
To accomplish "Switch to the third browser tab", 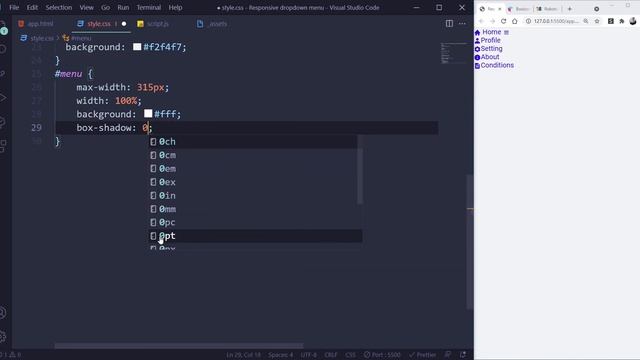I will point(548,9).
